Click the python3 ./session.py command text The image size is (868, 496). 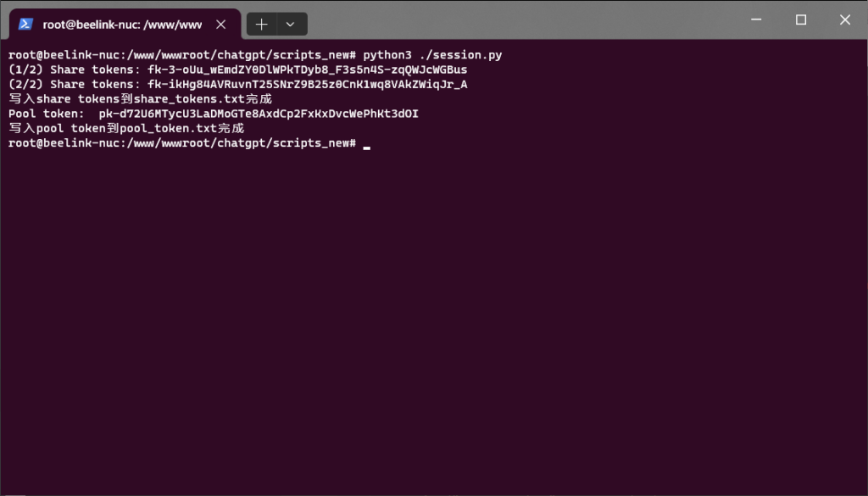click(x=432, y=55)
